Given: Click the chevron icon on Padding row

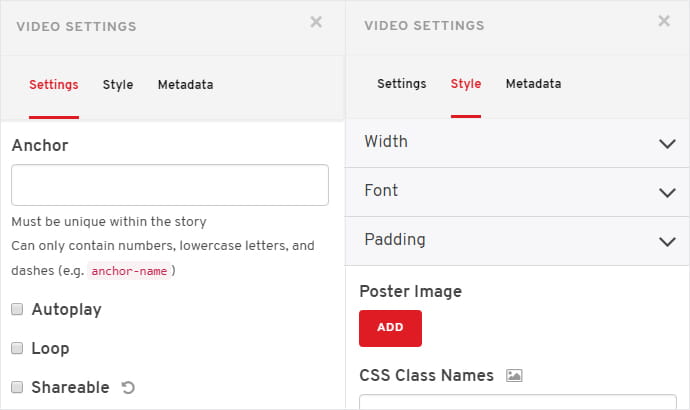Looking at the screenshot, I should click(667, 241).
